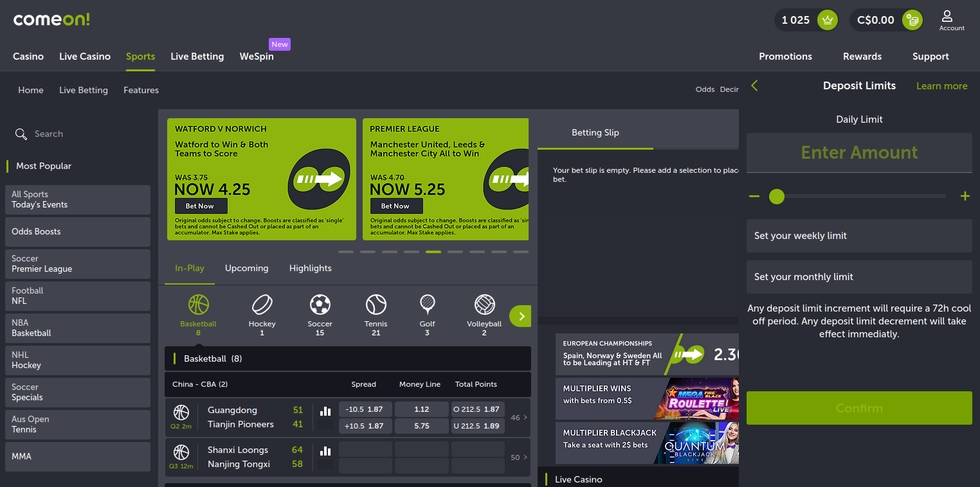Select the Volleyball sport icon
The width and height of the screenshot is (980, 487).
coord(484,304)
